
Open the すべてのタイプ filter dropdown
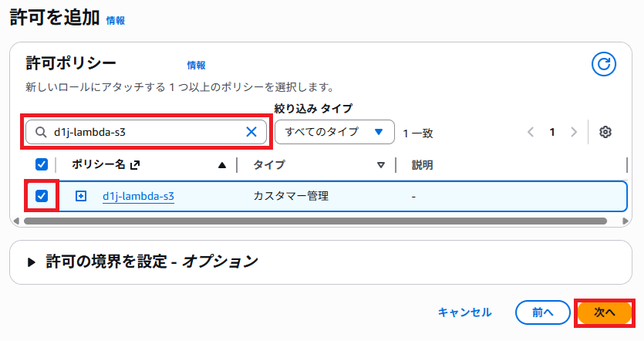[335, 132]
